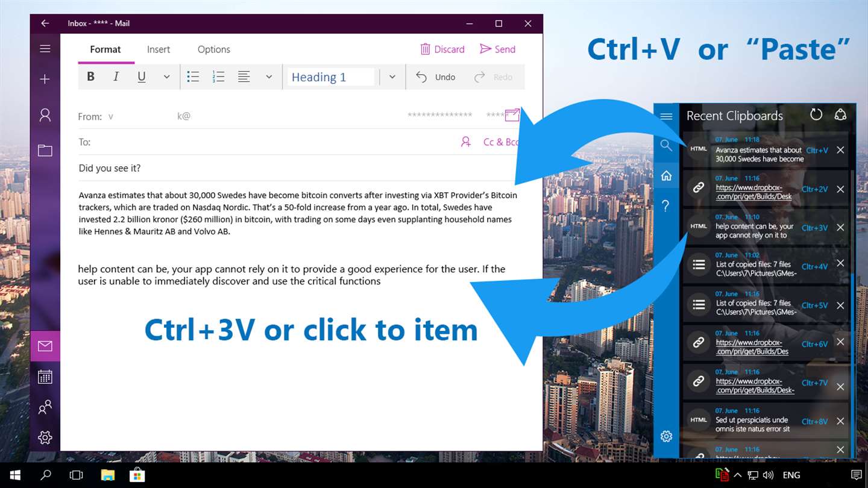Show Cc & Bcc fields
Viewport: 868px width, 488px height.
click(501, 142)
